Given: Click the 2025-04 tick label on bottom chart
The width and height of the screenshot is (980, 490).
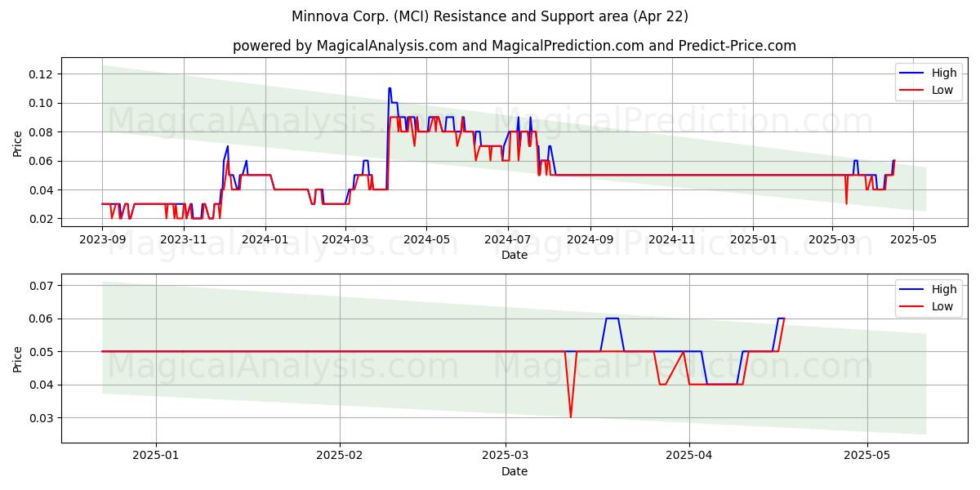Looking at the screenshot, I should (689, 457).
